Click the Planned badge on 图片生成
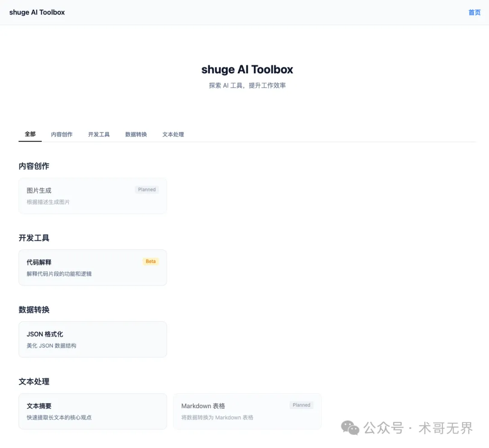 click(147, 190)
